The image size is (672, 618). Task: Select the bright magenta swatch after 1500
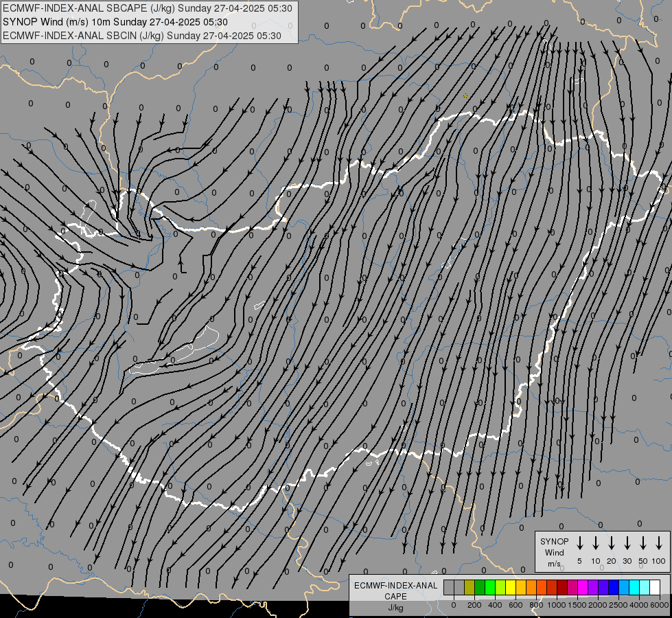pyautogui.click(x=583, y=587)
